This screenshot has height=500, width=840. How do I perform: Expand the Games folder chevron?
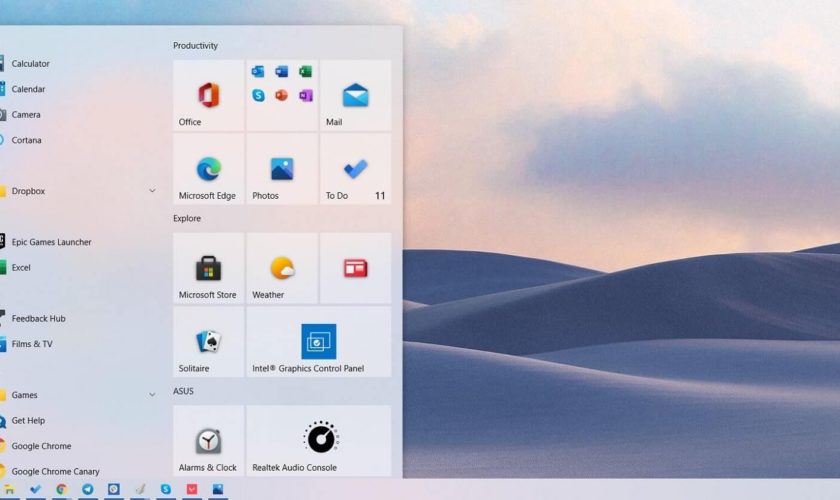tap(152, 395)
